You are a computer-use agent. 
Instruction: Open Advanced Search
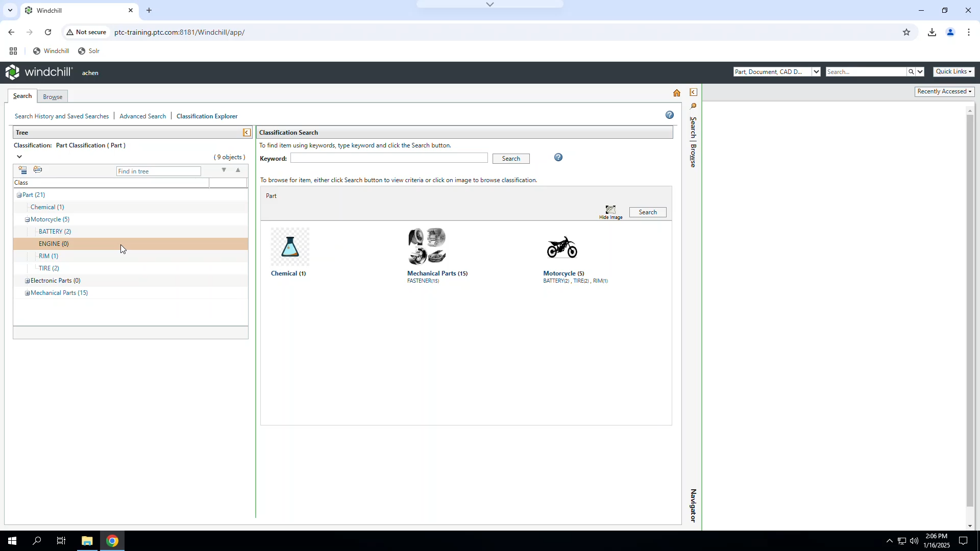tap(142, 116)
